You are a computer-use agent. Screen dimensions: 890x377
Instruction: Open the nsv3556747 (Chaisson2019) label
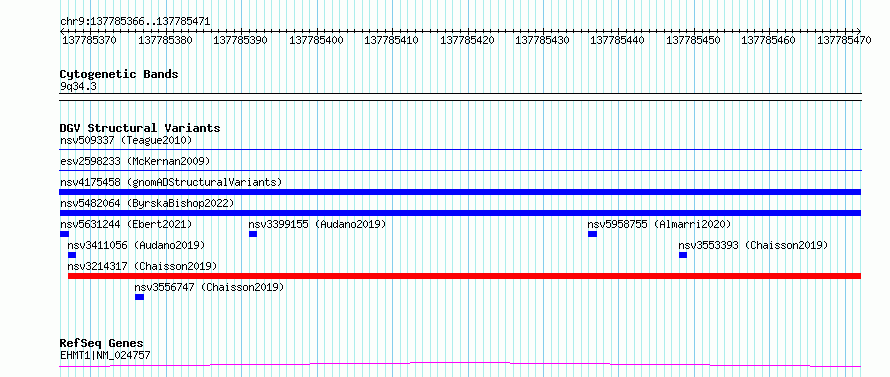pyautogui.click(x=209, y=287)
